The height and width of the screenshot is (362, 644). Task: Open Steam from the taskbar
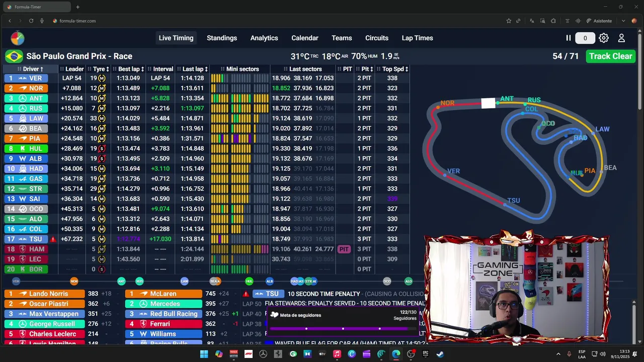click(x=440, y=354)
